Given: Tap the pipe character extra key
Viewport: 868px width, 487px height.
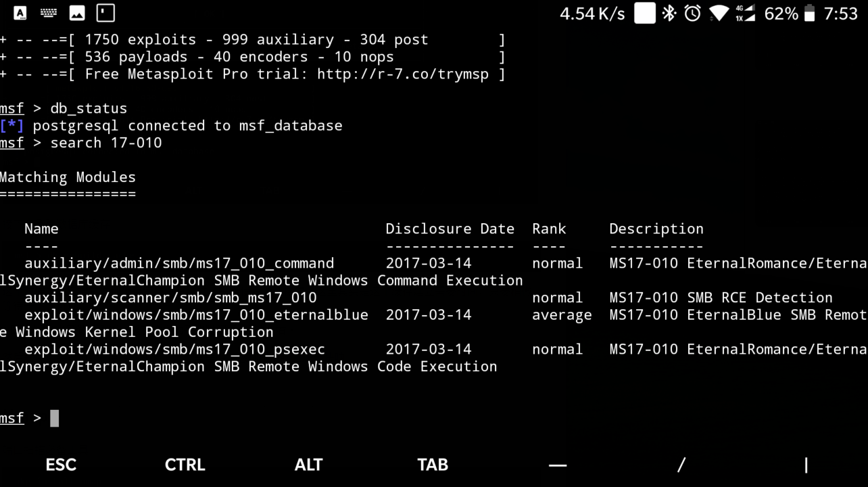Looking at the screenshot, I should coord(806,465).
